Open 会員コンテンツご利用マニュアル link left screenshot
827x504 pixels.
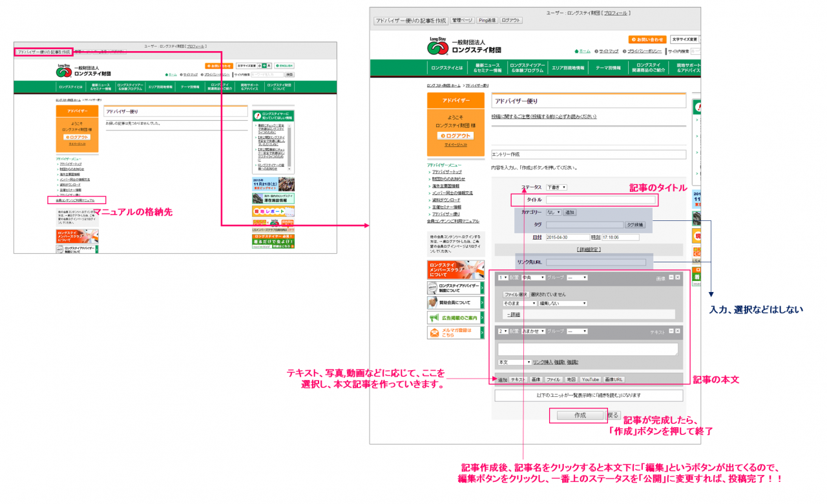pos(76,200)
